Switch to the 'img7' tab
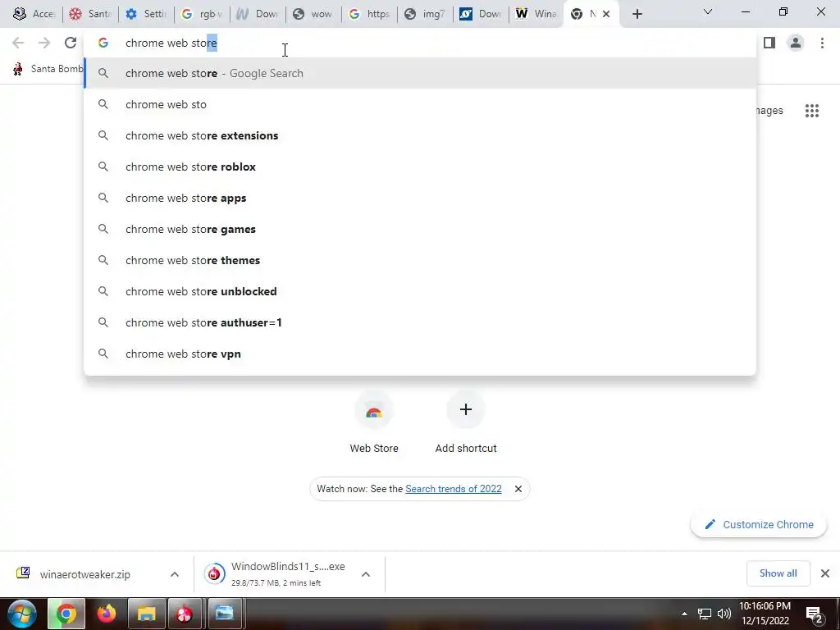 425,15
